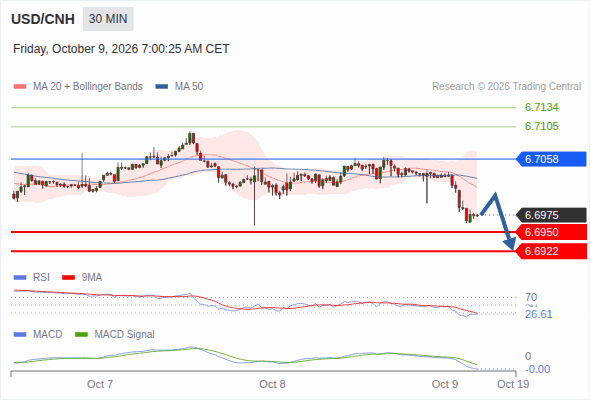Click the MA 20 + Bollinger Bands legend swatch
Screen dimensions: 590x400
pyautogui.click(x=20, y=87)
